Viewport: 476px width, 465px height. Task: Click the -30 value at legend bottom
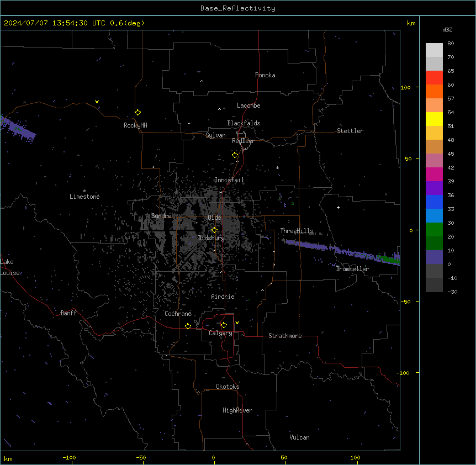tap(452, 292)
